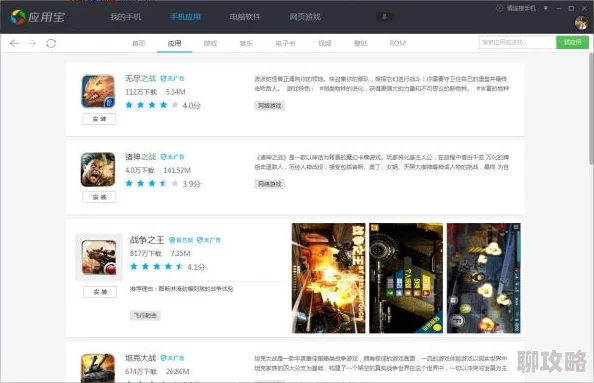The width and height of the screenshot is (594, 383).
Task: Click the vertical scrollbar on the right
Action: (591, 109)
